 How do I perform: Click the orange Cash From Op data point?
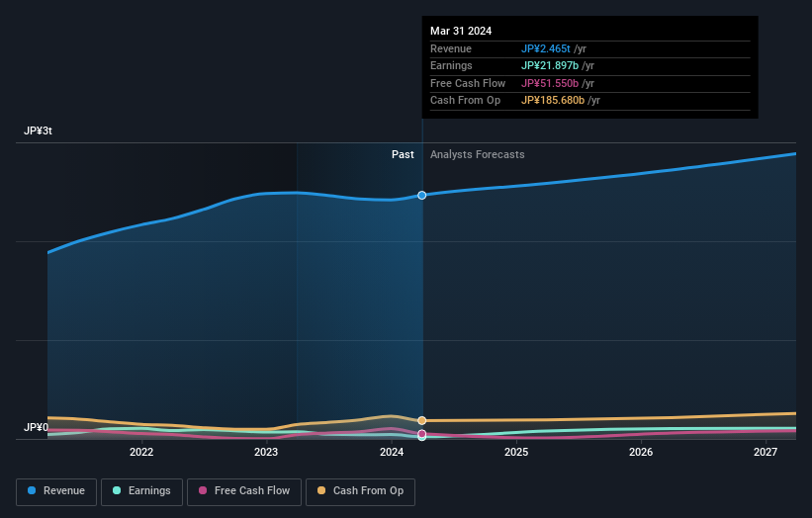pos(422,421)
